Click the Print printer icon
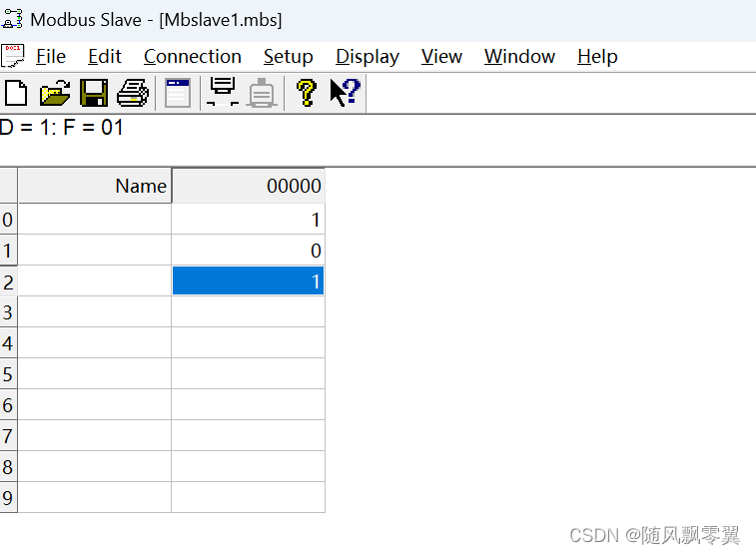This screenshot has width=756, height=555. (133, 93)
